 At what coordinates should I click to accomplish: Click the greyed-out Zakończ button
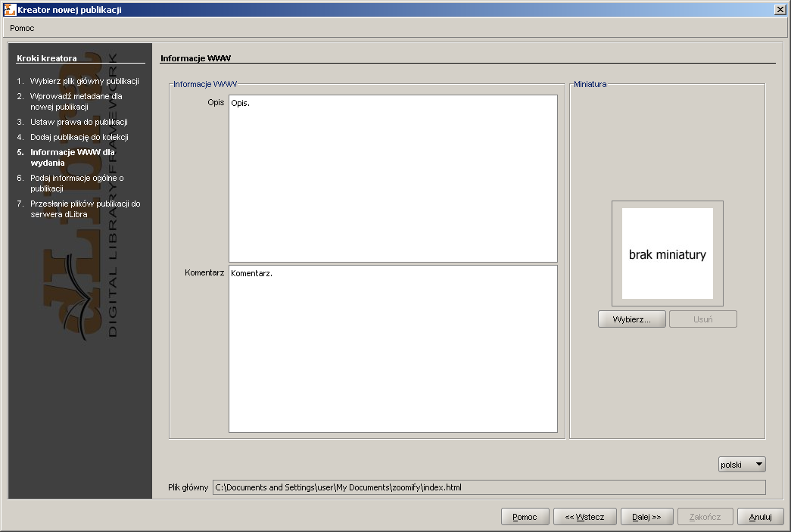click(x=705, y=517)
